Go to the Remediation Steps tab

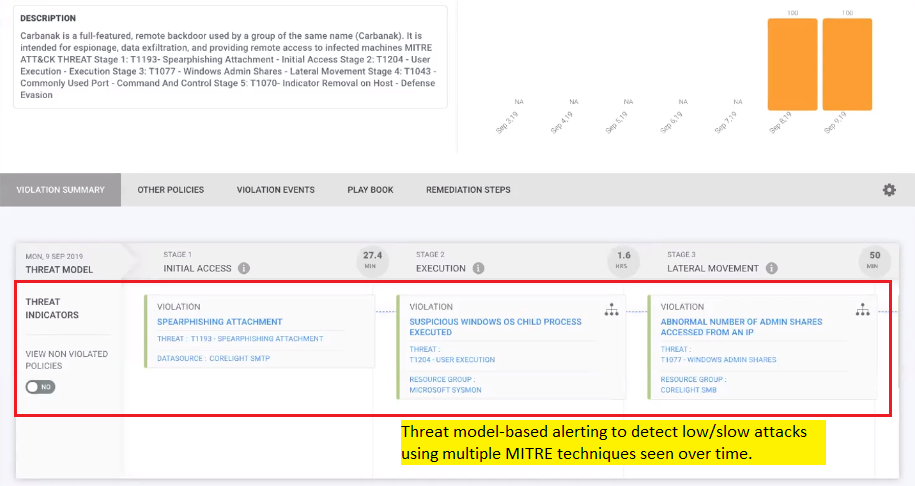coord(468,190)
